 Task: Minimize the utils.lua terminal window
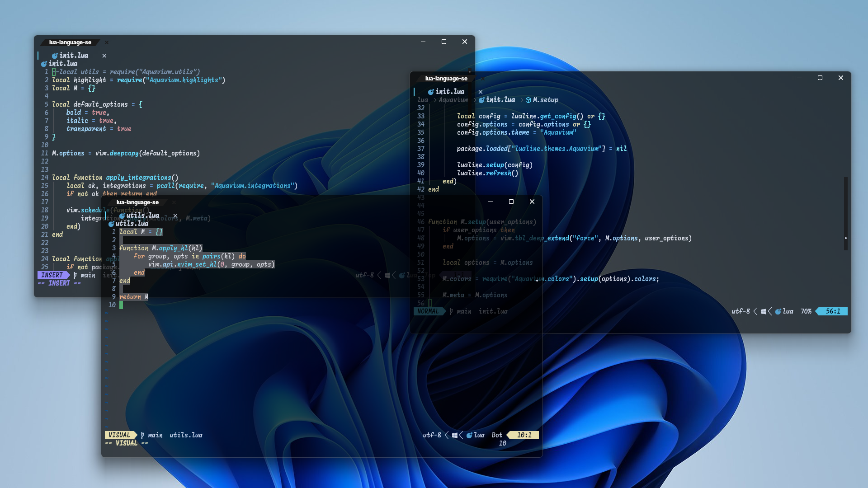[491, 202]
